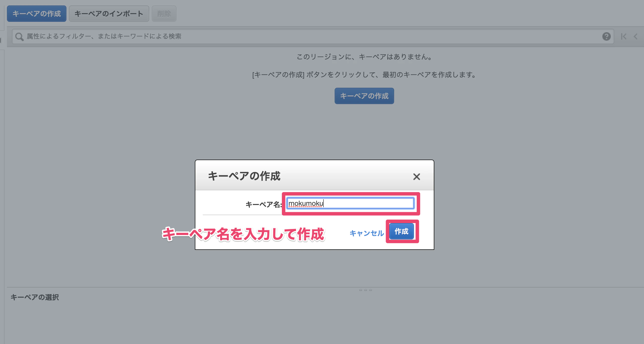Click the bottom panel resize handle dots
644x344 pixels.
coord(365,290)
